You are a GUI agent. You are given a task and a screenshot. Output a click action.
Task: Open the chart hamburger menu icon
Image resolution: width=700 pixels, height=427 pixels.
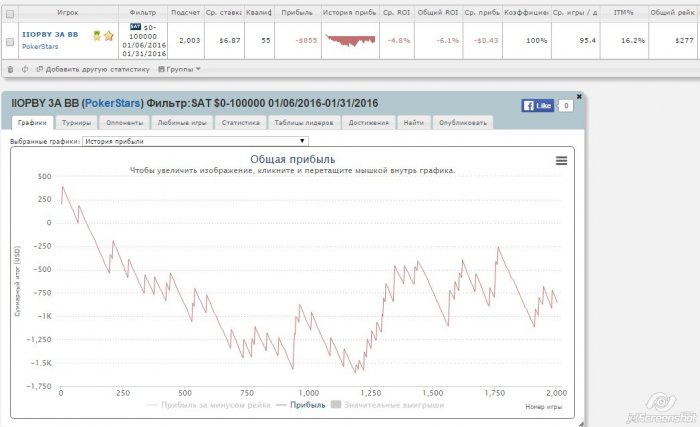click(561, 160)
